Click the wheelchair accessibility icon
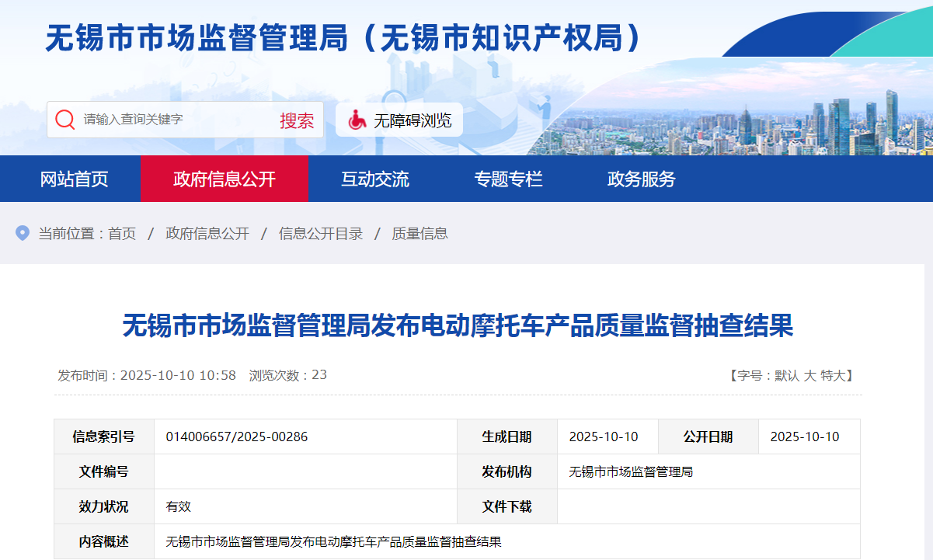Screen dimensions: 933x560 (357, 120)
